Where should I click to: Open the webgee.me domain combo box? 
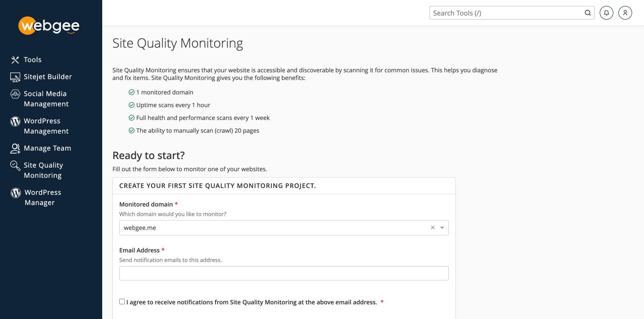(284, 228)
